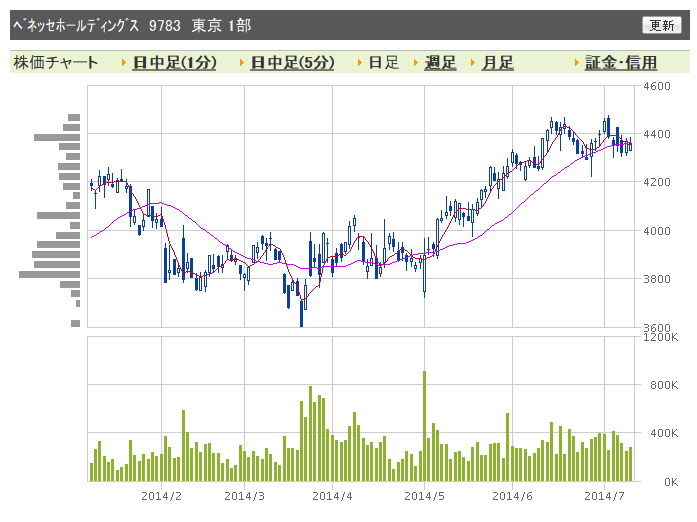This screenshot has width=697, height=522.
Task: Click the 2014/6 date label
Action: pos(512,496)
